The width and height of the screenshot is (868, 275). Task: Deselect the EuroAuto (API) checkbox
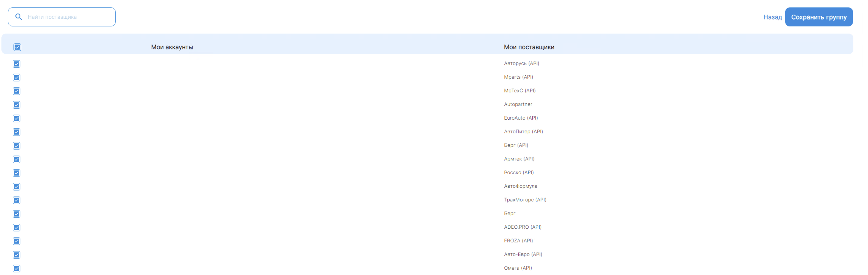16,118
